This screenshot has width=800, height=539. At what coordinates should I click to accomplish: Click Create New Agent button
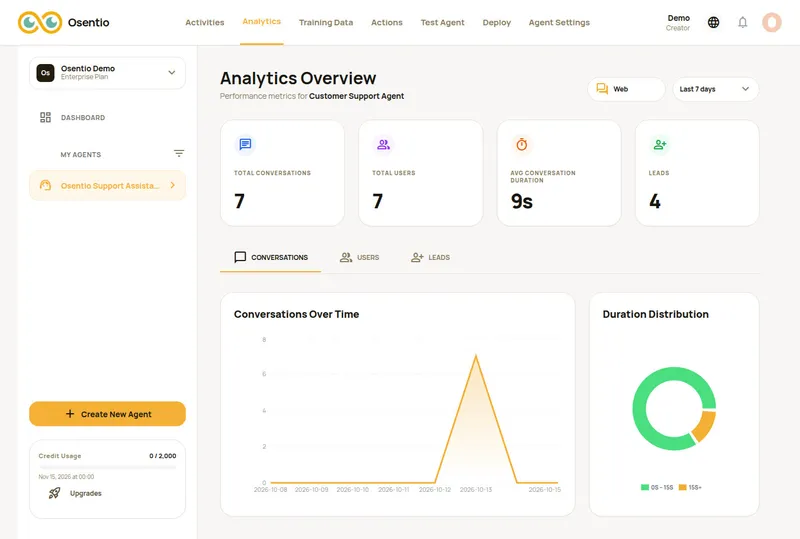107,414
